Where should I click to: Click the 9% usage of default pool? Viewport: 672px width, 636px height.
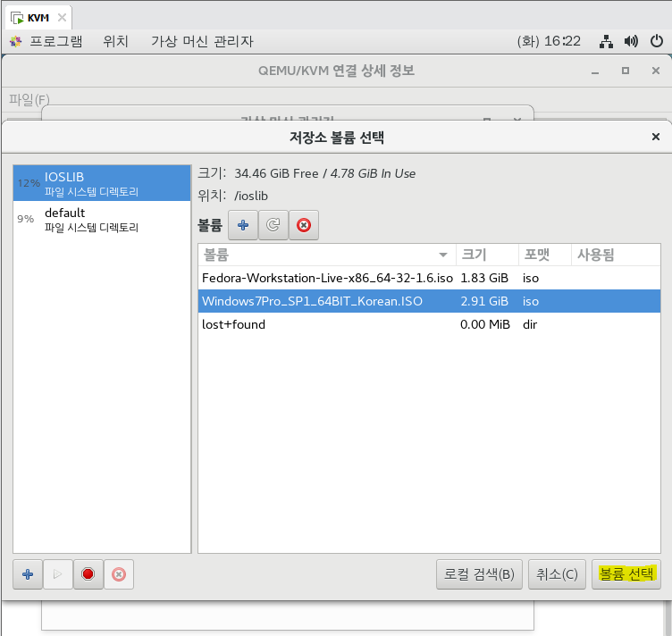coord(26,219)
